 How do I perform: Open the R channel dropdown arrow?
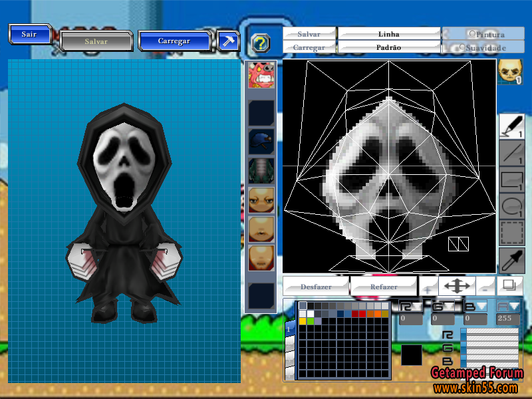[418, 307]
